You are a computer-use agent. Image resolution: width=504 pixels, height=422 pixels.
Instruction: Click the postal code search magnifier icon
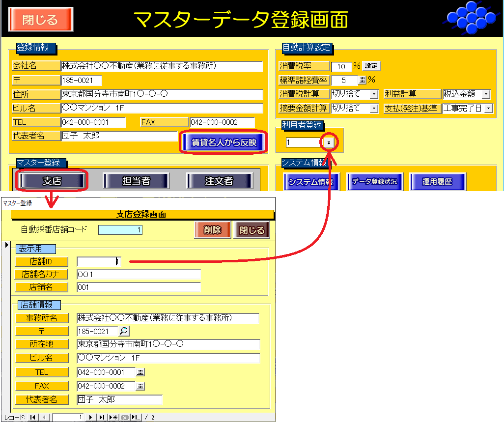click(x=124, y=332)
